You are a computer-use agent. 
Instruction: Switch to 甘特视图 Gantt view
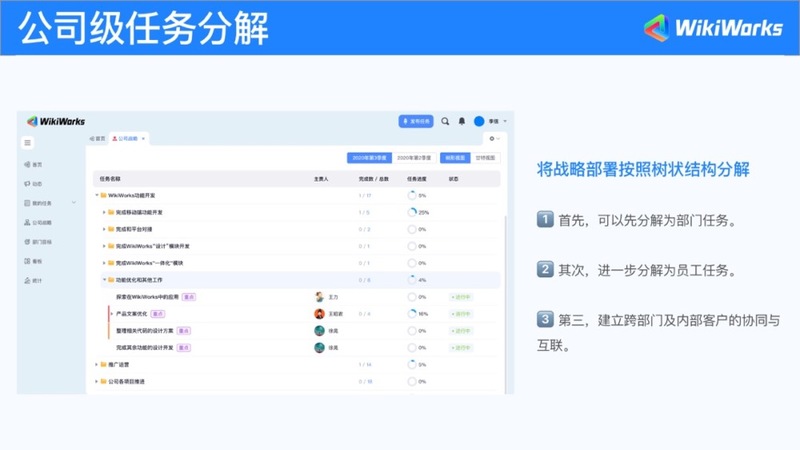coord(487,157)
